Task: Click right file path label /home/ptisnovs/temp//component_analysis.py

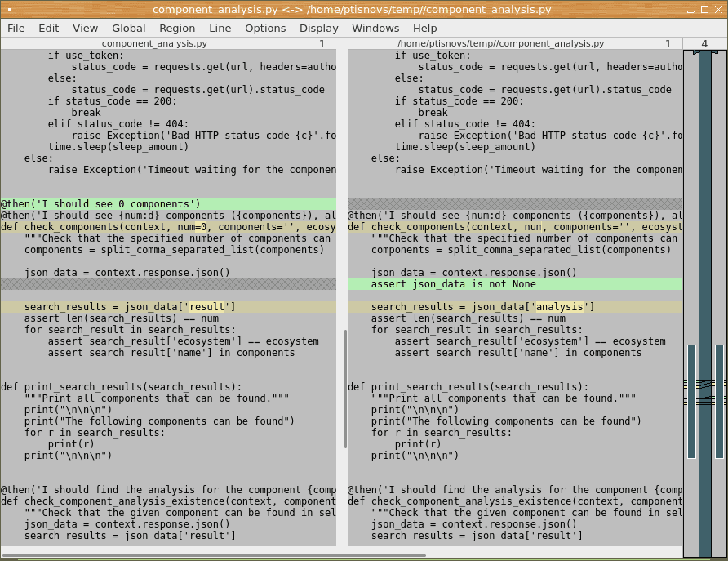Action: pos(501,43)
